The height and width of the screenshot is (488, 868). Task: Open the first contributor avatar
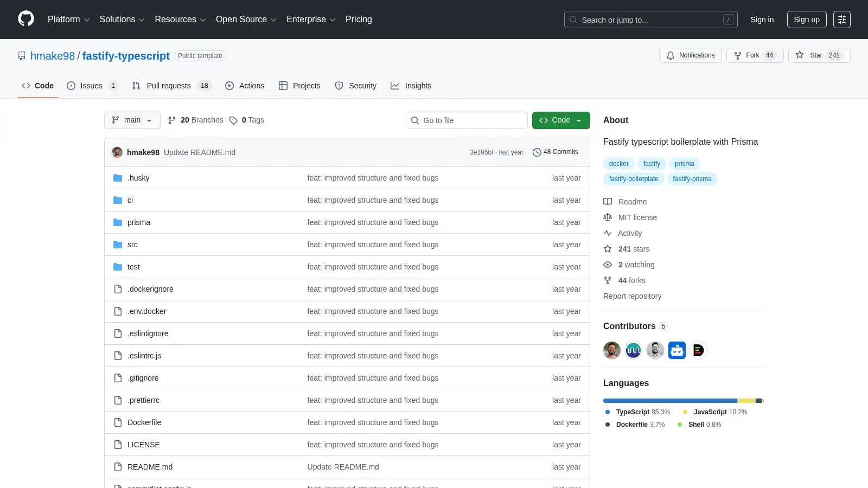coord(612,350)
